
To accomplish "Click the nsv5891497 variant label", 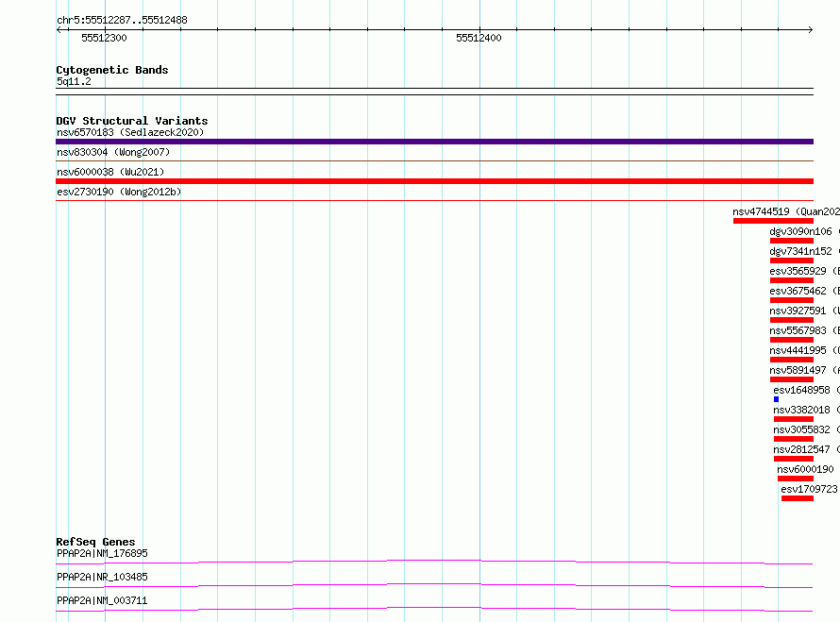I will [798, 370].
